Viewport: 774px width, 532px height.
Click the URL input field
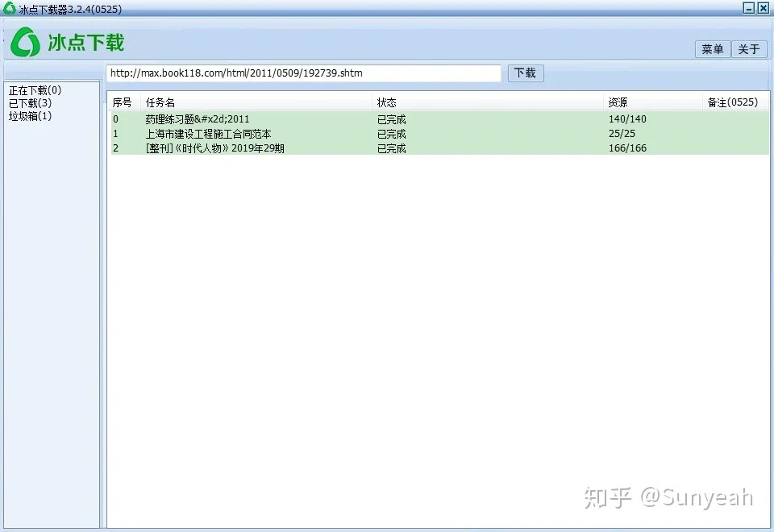pyautogui.click(x=302, y=73)
